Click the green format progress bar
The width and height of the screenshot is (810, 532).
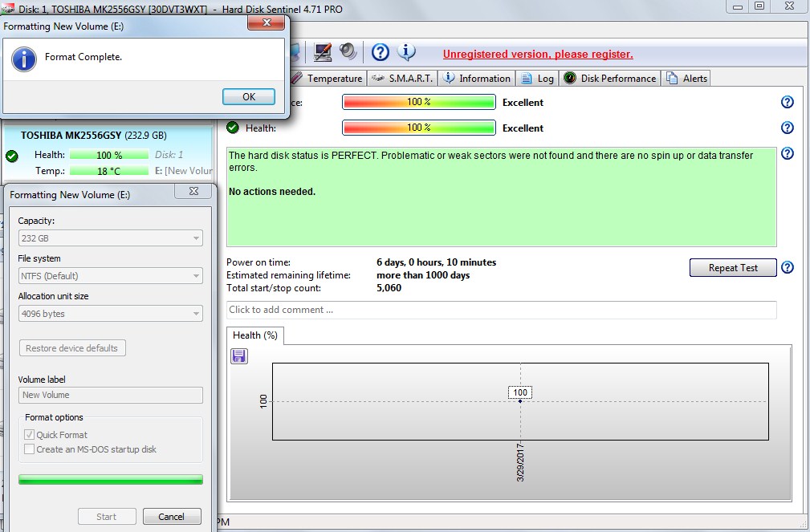111,479
